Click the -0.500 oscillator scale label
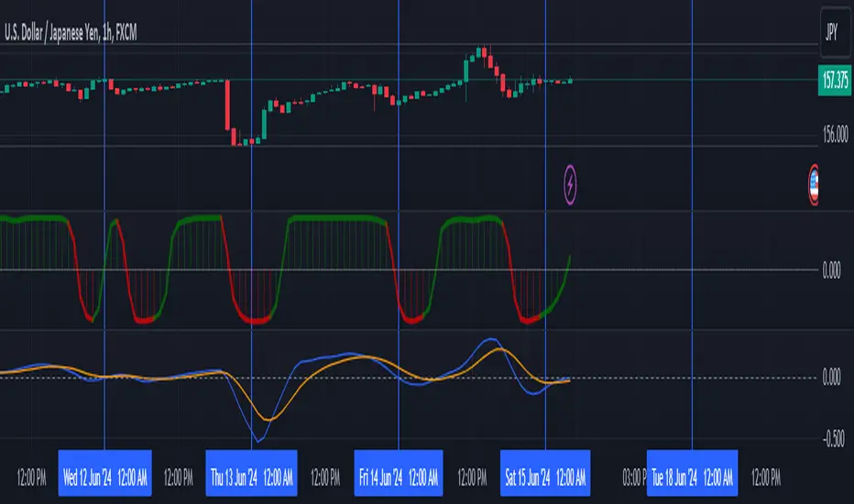854x504 pixels. click(835, 439)
